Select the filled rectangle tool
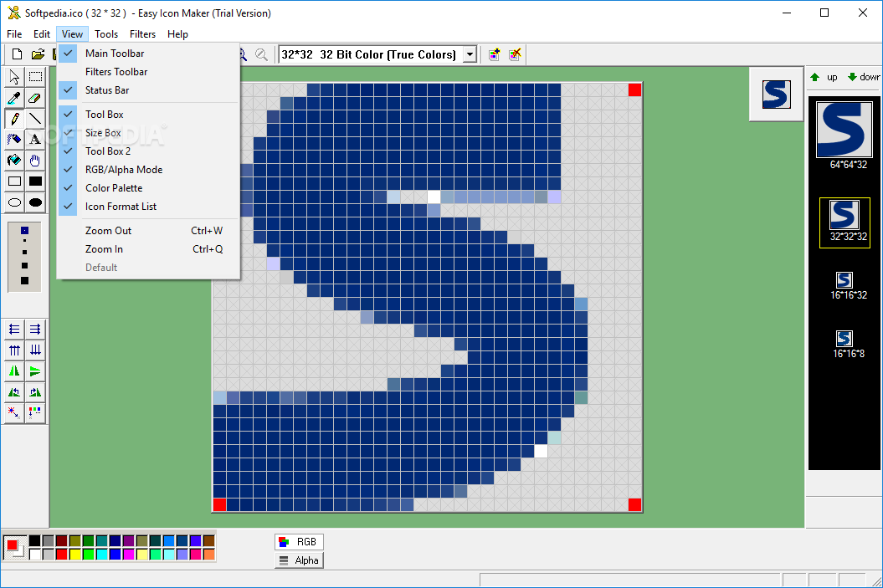This screenshot has width=883, height=588. click(35, 182)
